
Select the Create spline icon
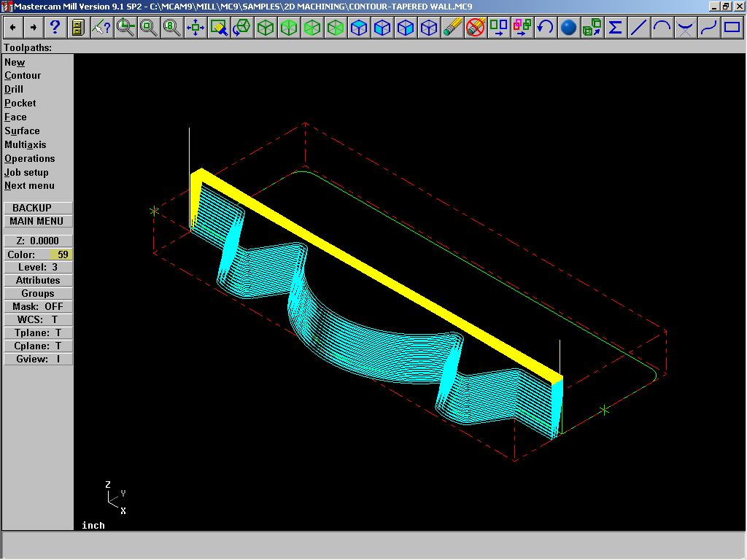coord(708,28)
